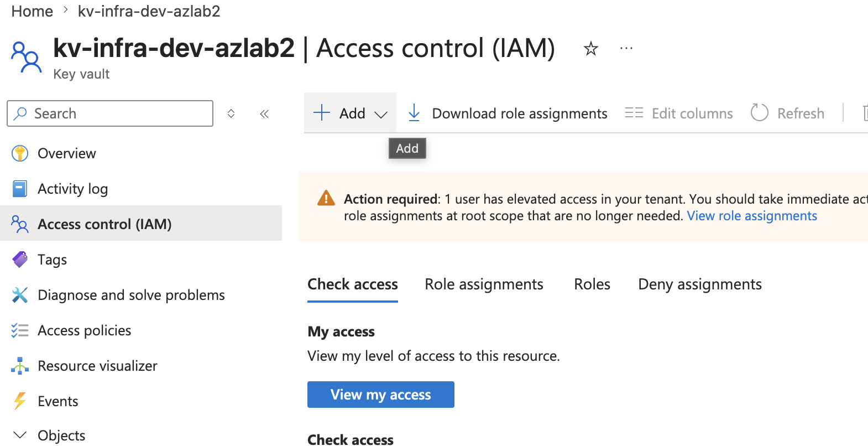Click the Search field in the sidebar
The image size is (868, 446).
click(110, 113)
